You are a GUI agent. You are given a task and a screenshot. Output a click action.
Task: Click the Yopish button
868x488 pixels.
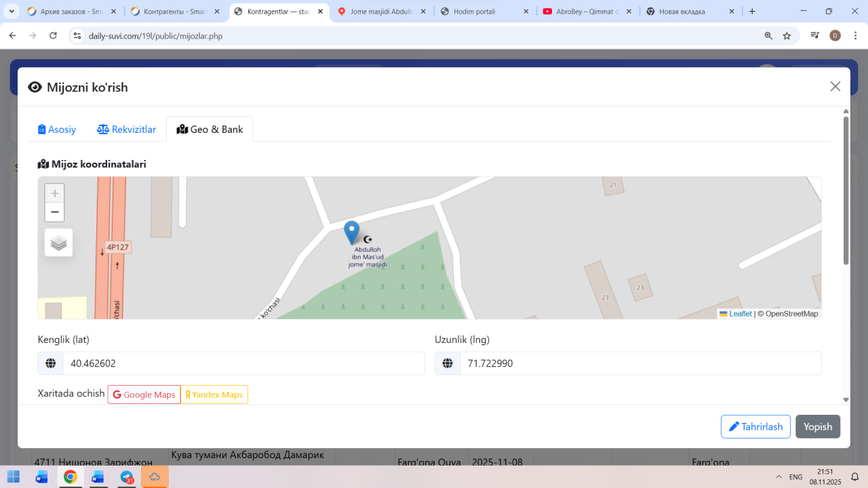[818, 427]
